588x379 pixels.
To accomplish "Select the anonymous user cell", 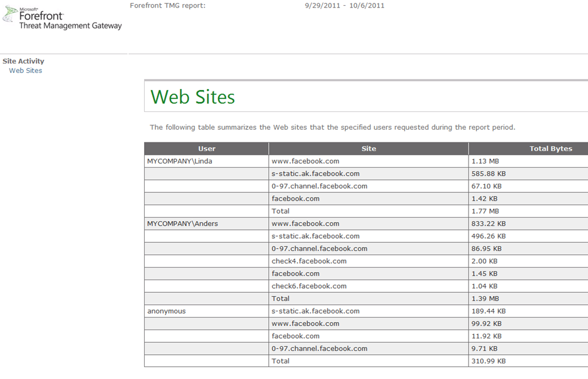I will coord(167,311).
